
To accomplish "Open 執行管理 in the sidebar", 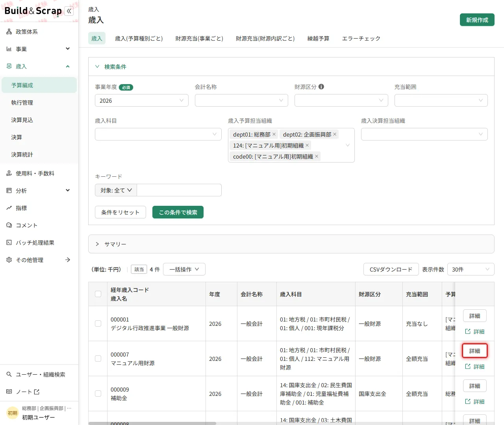I will [x=39, y=103].
